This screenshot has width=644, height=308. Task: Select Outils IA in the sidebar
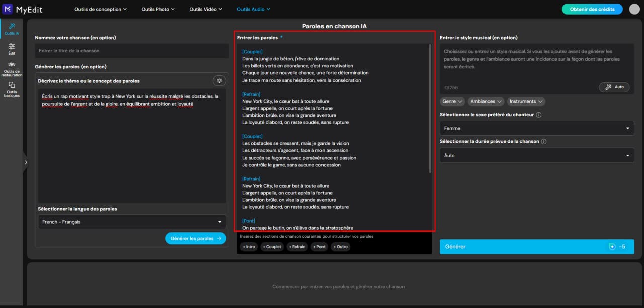pos(12,29)
